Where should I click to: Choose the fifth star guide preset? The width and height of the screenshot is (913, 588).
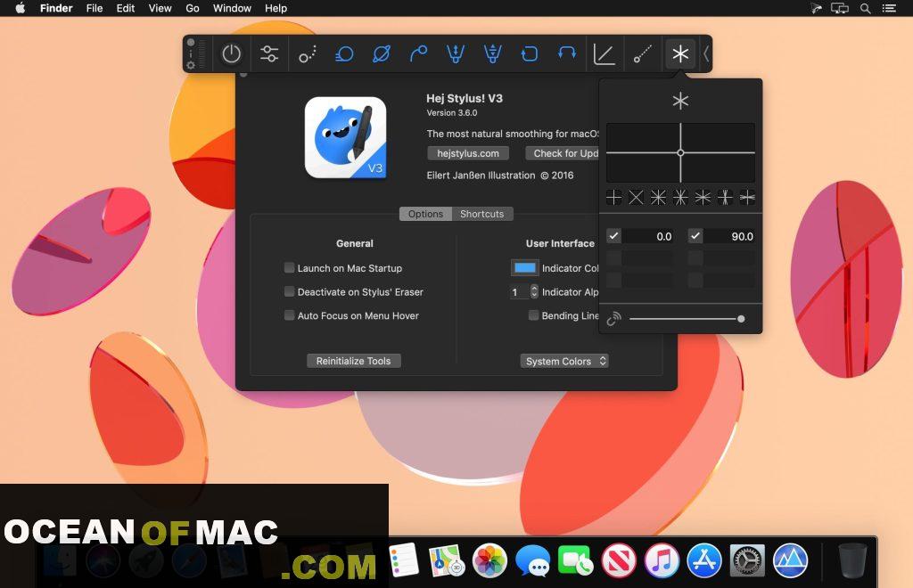pos(703,198)
